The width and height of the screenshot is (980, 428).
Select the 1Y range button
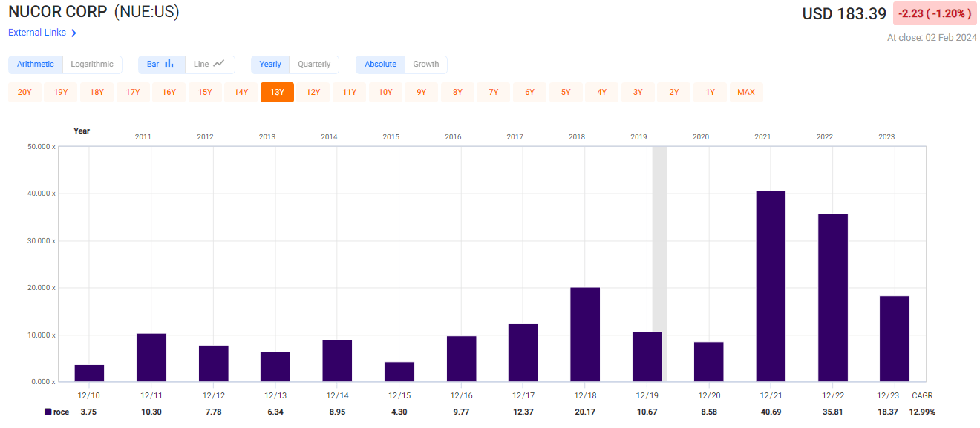coord(710,92)
